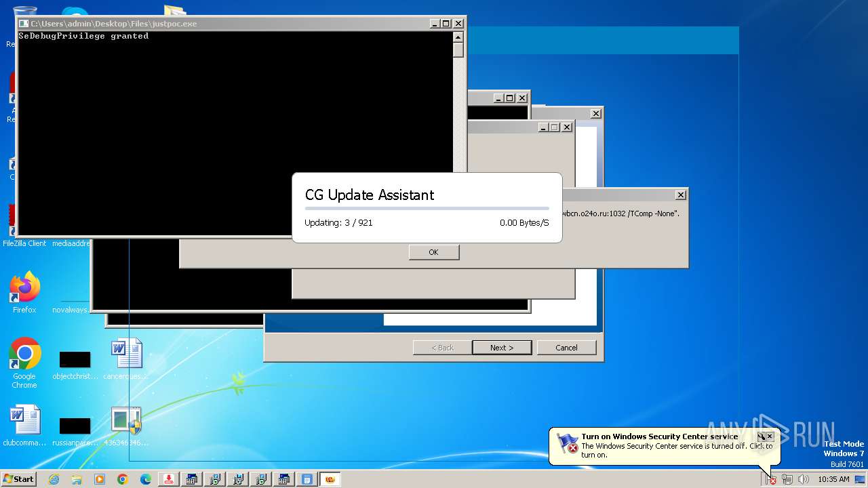This screenshot has height=488, width=868.
Task: Click the Action Center flag tray icon
Action: [x=772, y=479]
